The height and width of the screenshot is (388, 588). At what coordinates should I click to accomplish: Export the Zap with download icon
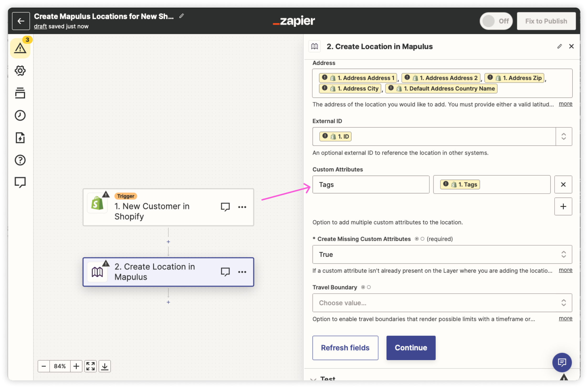(x=105, y=366)
